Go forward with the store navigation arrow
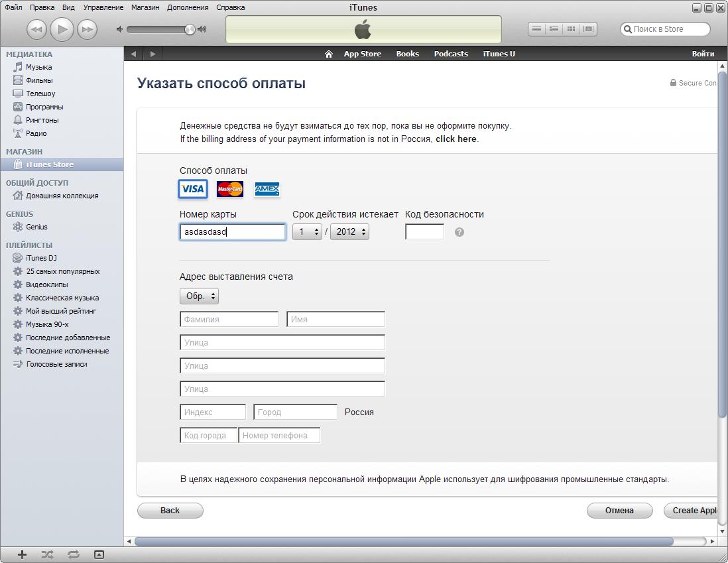 (152, 54)
